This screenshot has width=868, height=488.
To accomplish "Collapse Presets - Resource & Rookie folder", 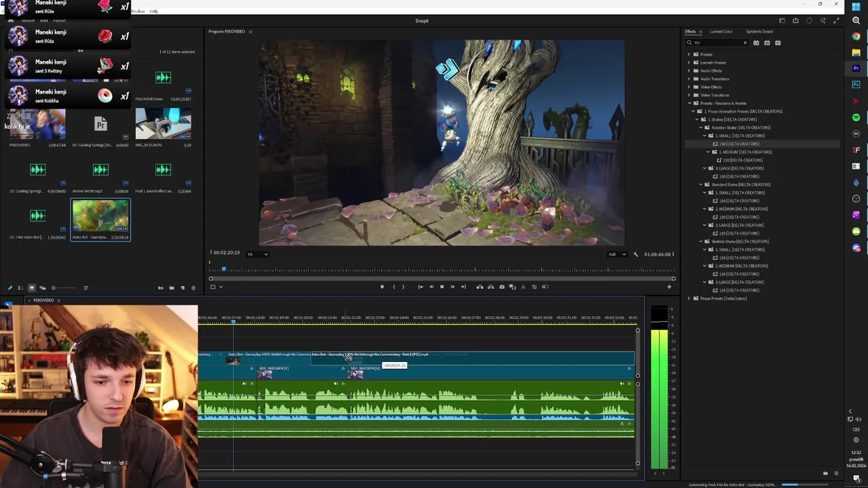I will pos(689,103).
